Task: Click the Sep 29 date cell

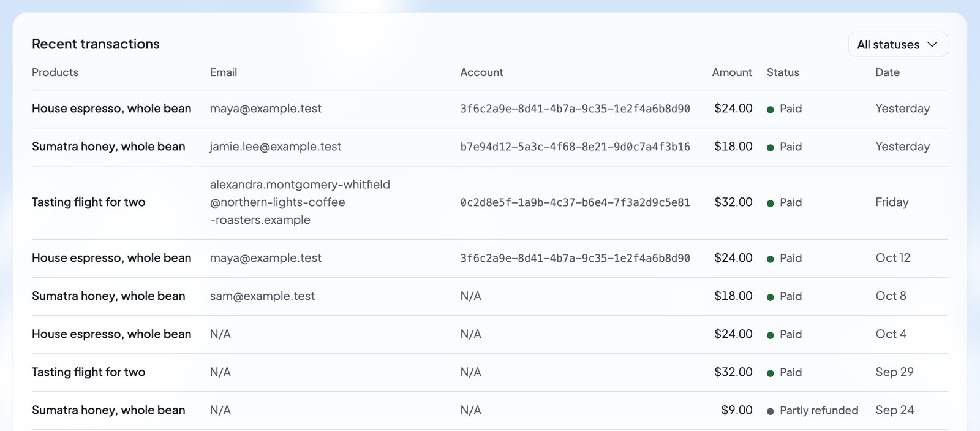Action: click(894, 372)
